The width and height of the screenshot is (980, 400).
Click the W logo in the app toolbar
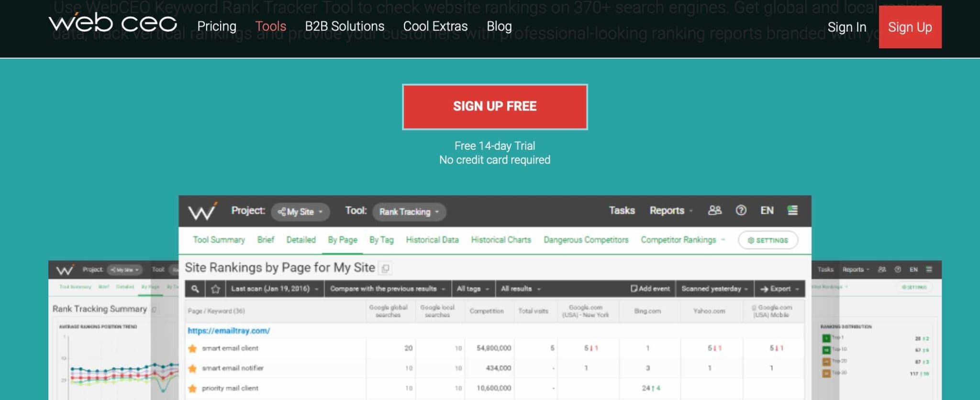202,211
